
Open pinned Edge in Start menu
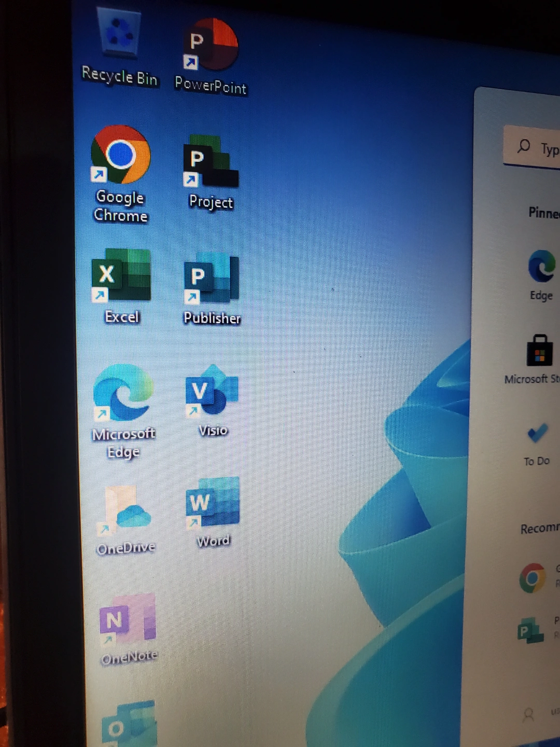click(x=542, y=275)
